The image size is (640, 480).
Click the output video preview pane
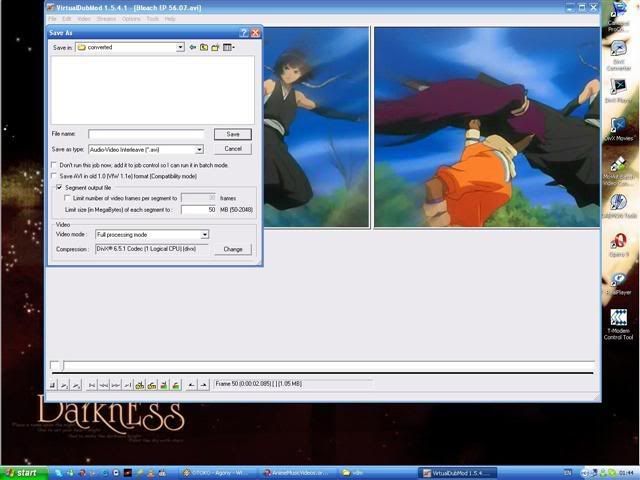pos(487,127)
